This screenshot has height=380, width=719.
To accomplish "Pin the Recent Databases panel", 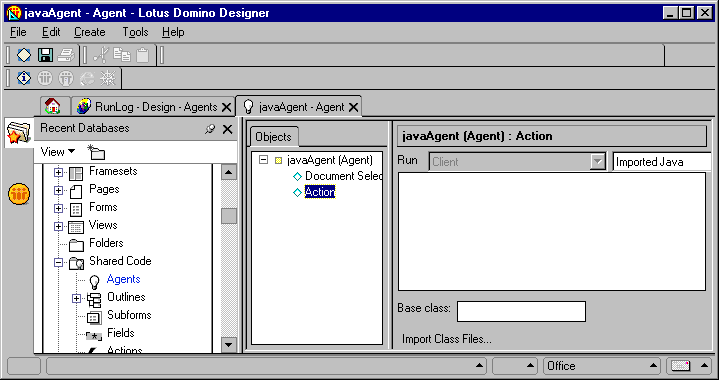I will (x=210, y=130).
